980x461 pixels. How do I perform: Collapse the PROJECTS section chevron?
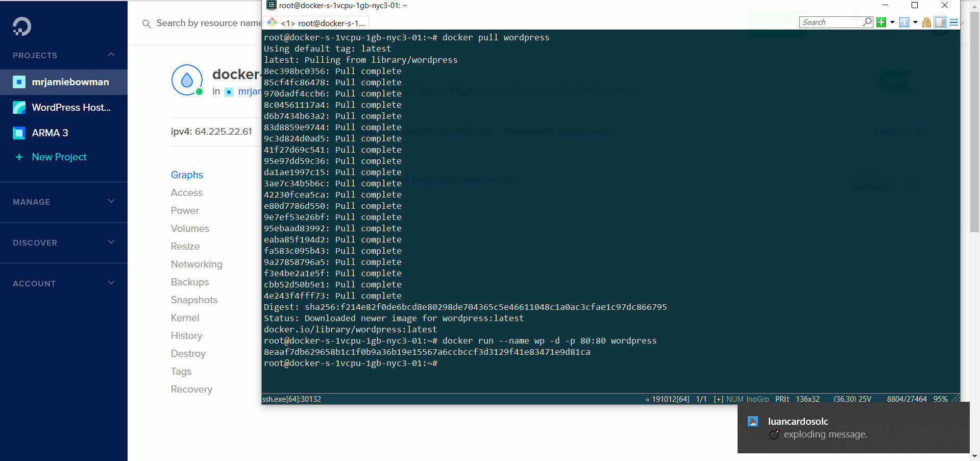(x=111, y=54)
